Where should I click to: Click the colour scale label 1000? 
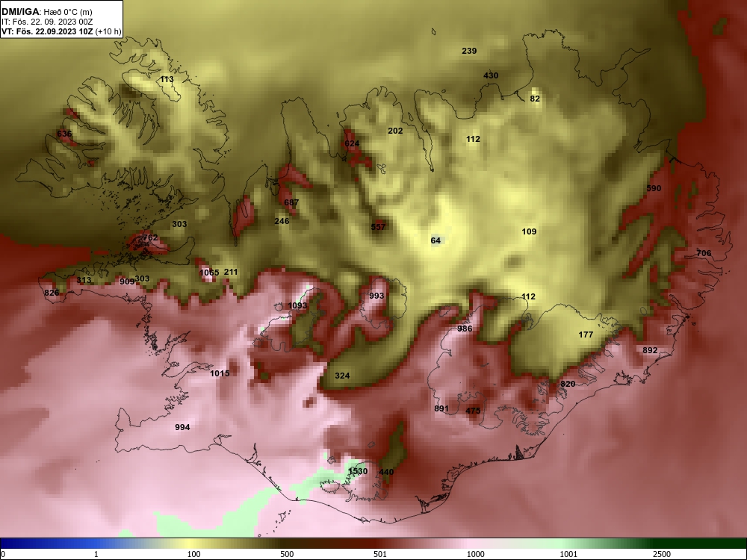pos(475,554)
